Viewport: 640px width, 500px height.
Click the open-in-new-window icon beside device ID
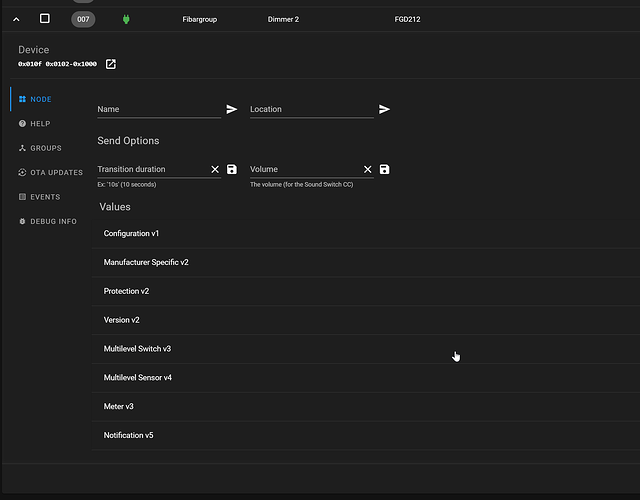tap(111, 64)
